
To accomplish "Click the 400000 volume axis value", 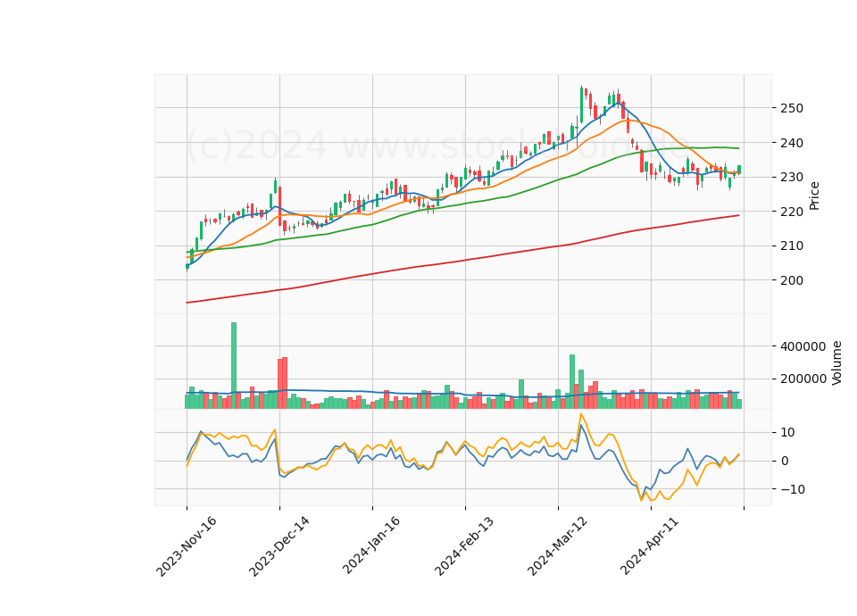I will [x=804, y=346].
